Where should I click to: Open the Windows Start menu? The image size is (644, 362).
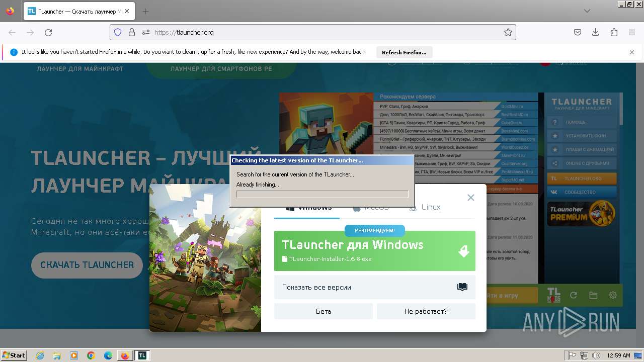pos(14,355)
